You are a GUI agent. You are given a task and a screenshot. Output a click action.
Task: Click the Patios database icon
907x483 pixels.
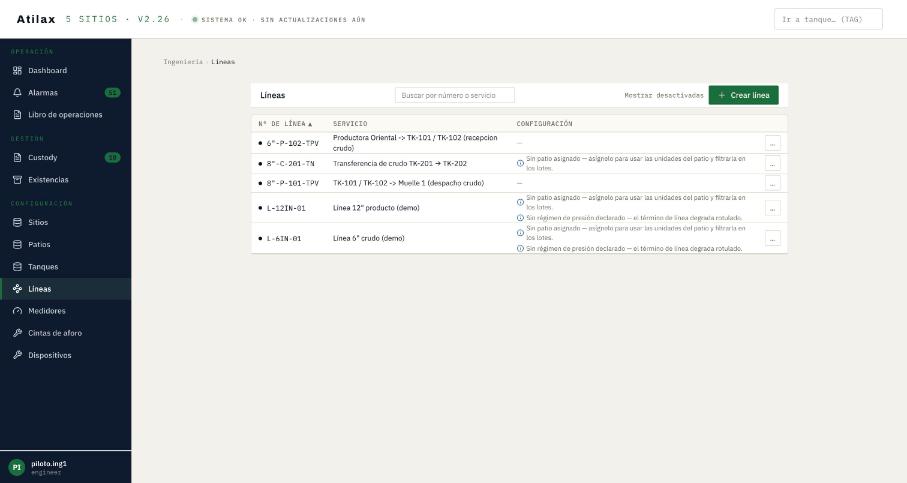click(x=17, y=244)
